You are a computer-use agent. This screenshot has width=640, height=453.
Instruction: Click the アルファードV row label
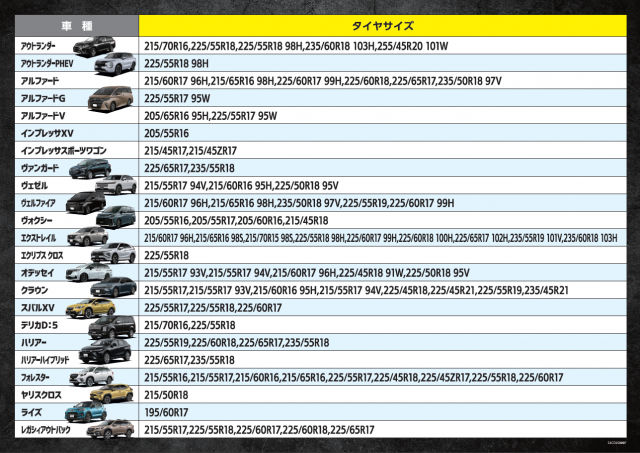click(x=45, y=116)
